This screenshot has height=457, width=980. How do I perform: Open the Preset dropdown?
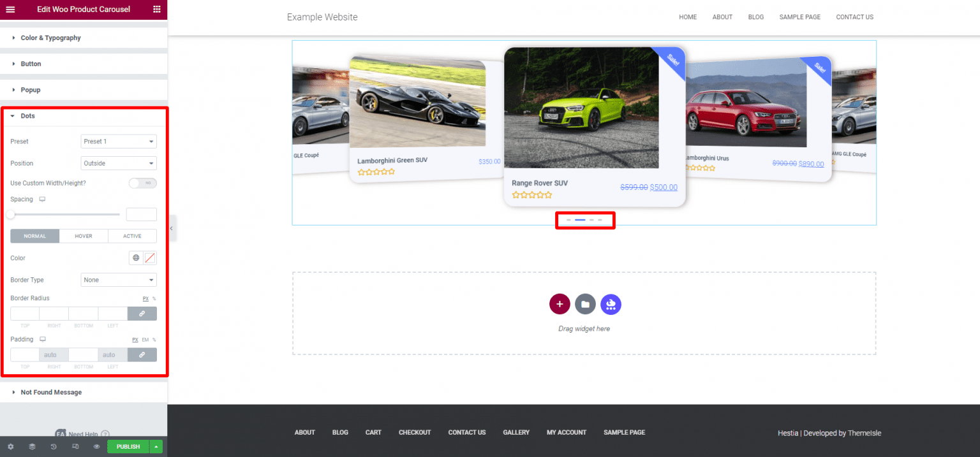click(x=119, y=141)
